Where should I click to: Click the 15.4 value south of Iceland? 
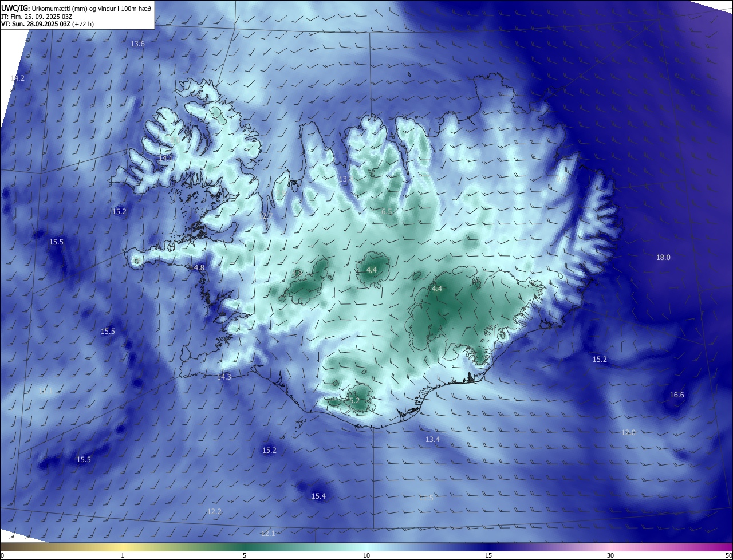click(x=318, y=496)
